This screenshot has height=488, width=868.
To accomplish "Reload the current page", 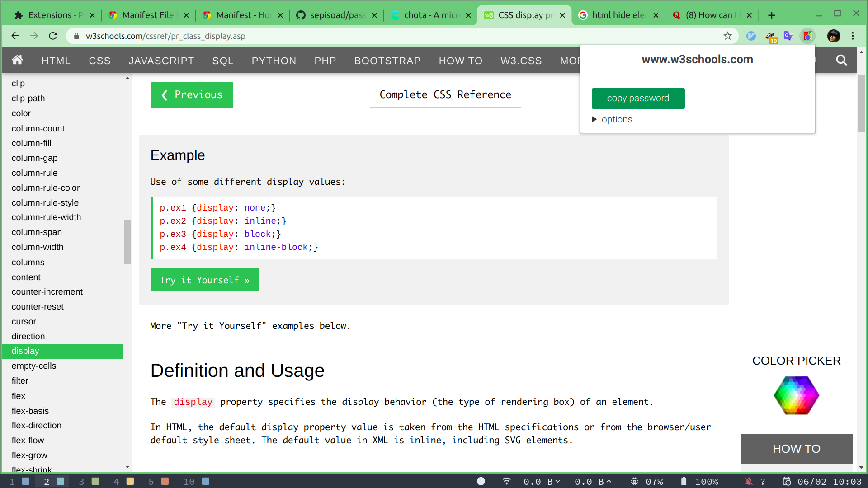I will (x=53, y=36).
